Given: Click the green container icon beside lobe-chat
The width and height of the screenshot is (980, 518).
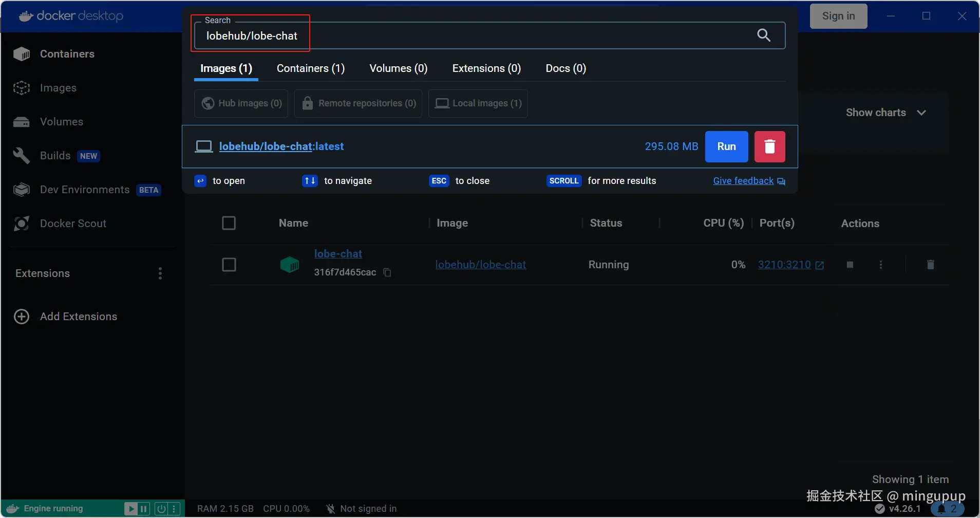Looking at the screenshot, I should [x=290, y=265].
